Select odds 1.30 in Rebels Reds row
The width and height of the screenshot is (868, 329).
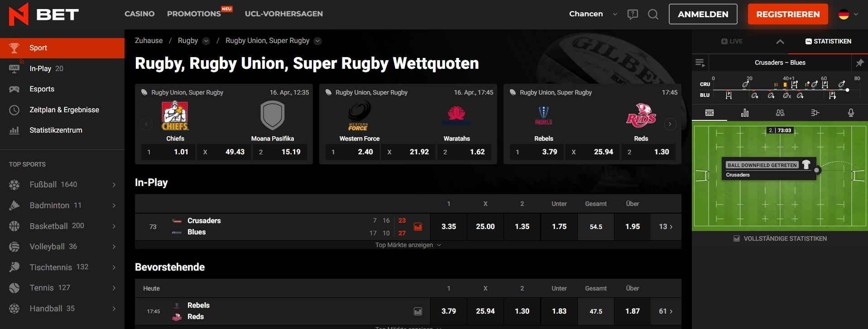point(522,311)
